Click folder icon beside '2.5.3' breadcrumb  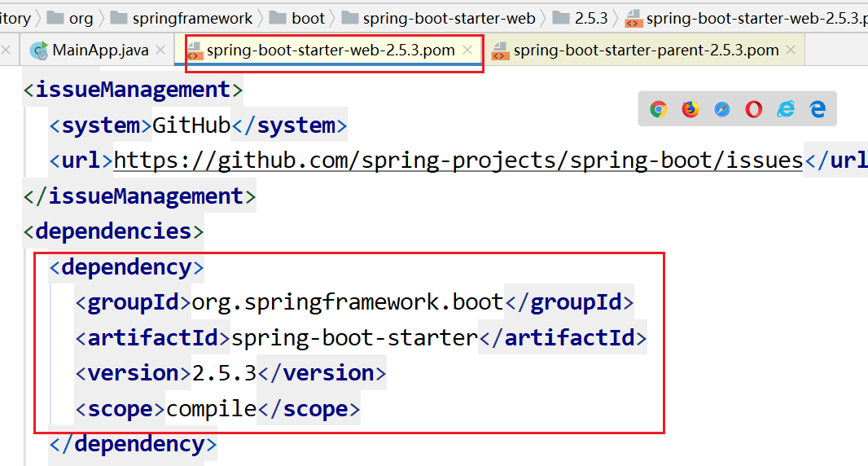pos(561,18)
